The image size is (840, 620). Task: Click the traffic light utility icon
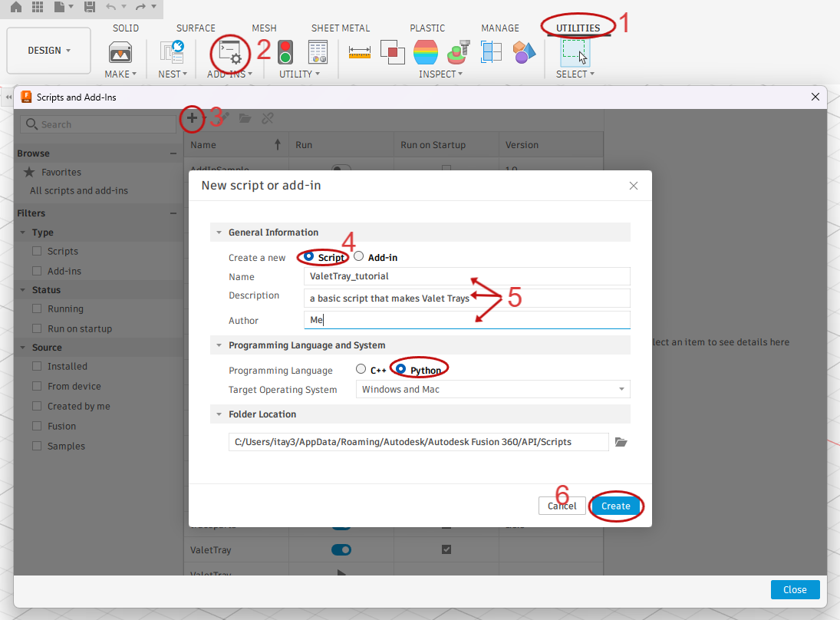pyautogui.click(x=285, y=52)
